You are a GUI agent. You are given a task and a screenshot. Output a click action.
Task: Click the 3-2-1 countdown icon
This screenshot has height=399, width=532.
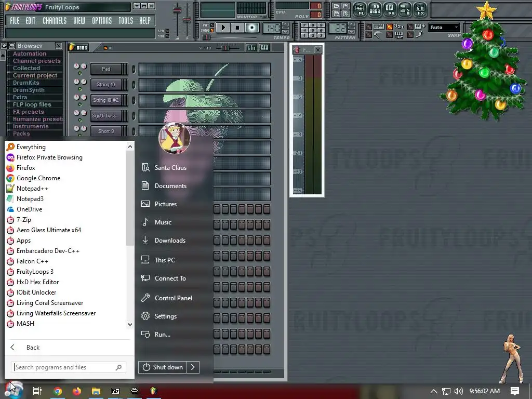point(399,26)
